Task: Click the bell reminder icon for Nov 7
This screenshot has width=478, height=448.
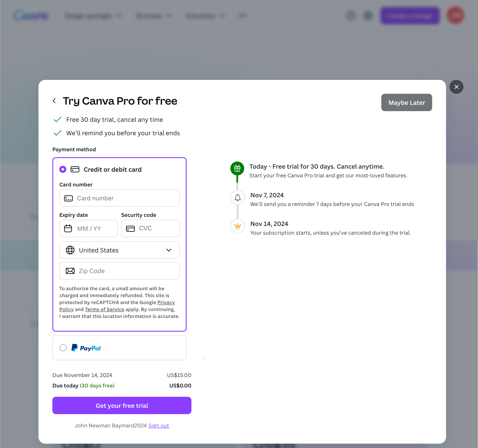Action: click(x=237, y=198)
